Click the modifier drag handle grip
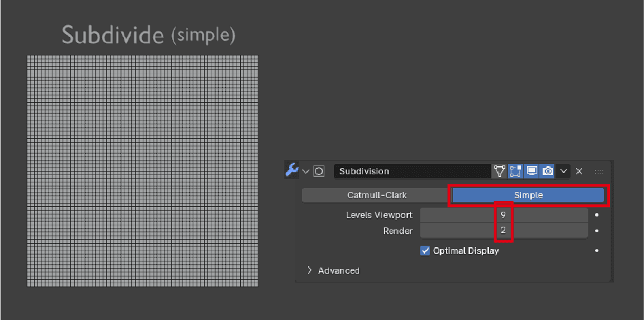644x320 pixels. coord(599,171)
